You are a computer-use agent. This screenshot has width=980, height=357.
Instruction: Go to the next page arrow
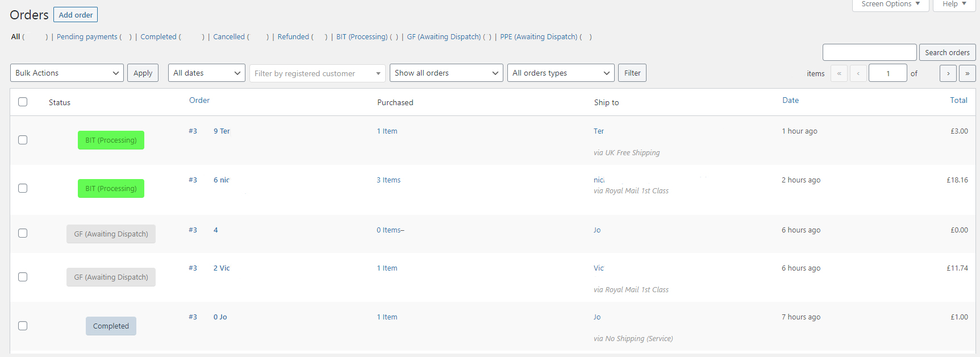point(948,73)
